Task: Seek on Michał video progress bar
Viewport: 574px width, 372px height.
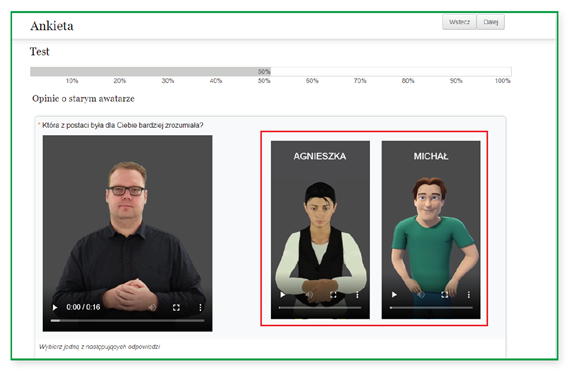Action: click(x=431, y=308)
